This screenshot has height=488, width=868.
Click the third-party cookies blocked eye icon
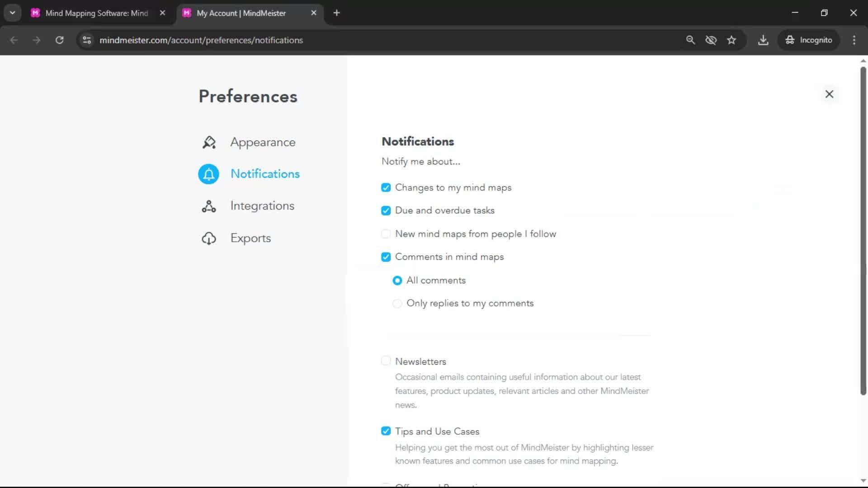[x=711, y=40]
